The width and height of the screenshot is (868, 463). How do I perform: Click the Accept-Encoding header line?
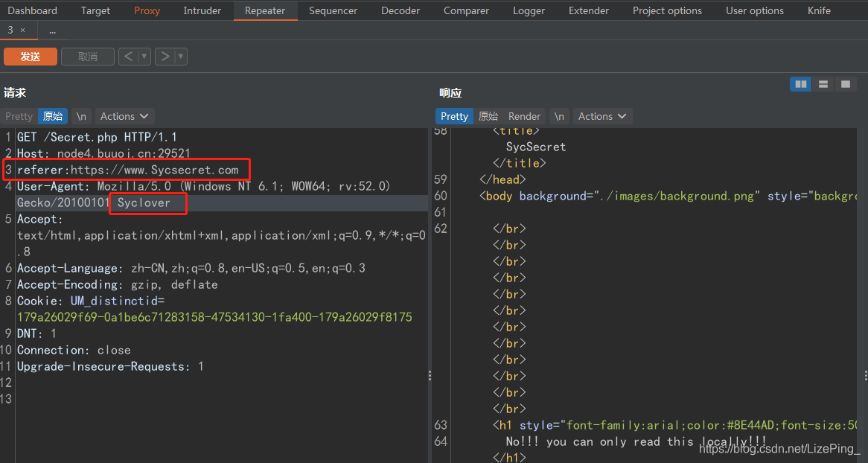click(118, 284)
